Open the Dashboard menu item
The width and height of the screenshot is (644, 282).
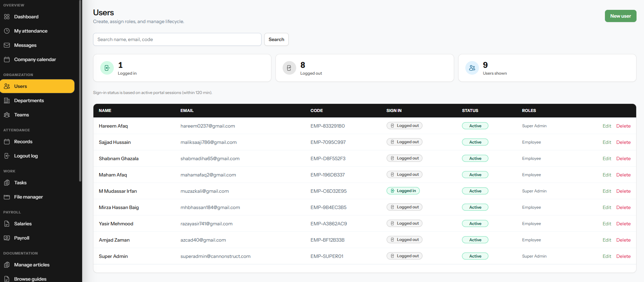37,17
